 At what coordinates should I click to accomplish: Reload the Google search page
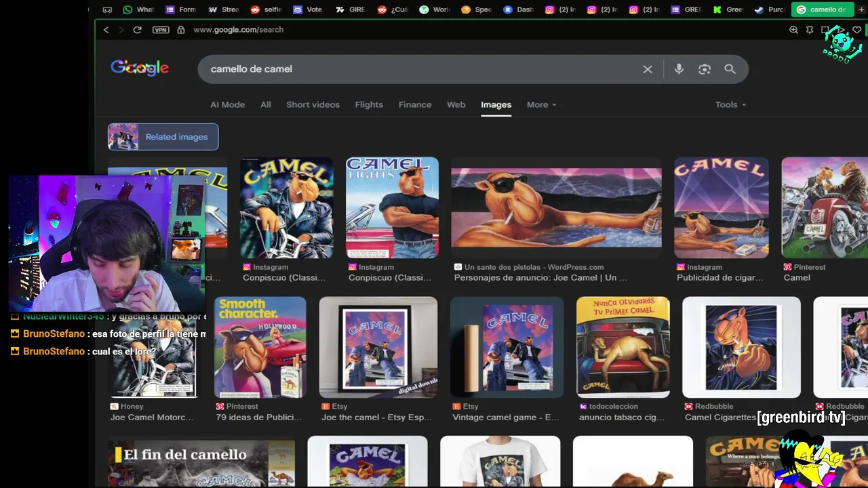click(137, 30)
